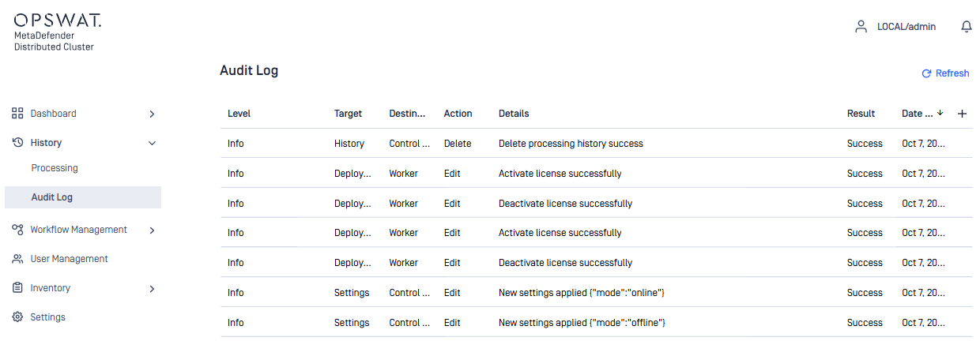Sort by the Date column arrow

point(940,113)
